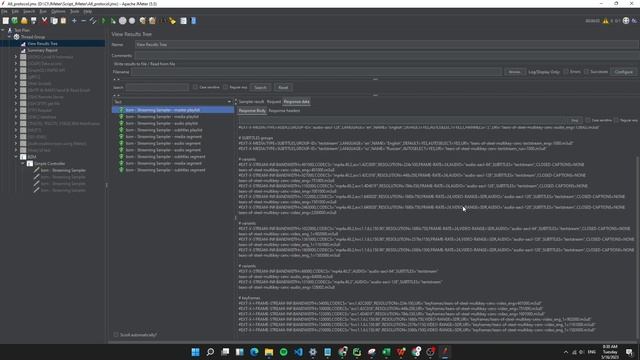The width and height of the screenshot is (640, 360).
Task: Click the Stop test toolbar icon
Action: [122, 20]
